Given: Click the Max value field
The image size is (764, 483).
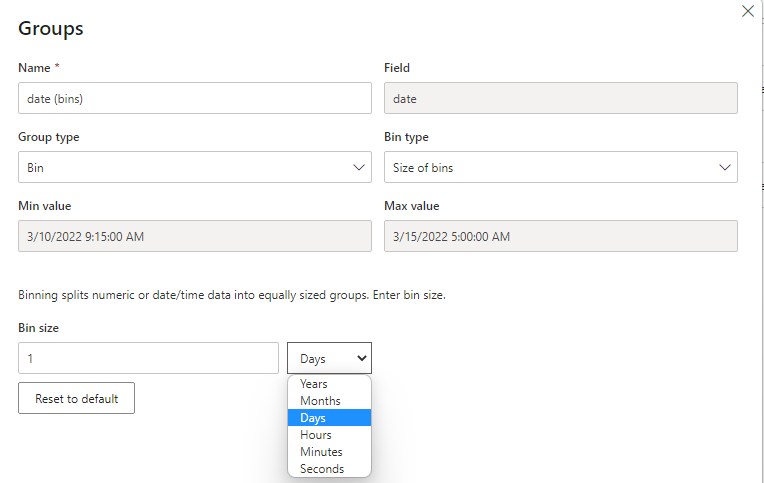Looking at the screenshot, I should (560, 236).
